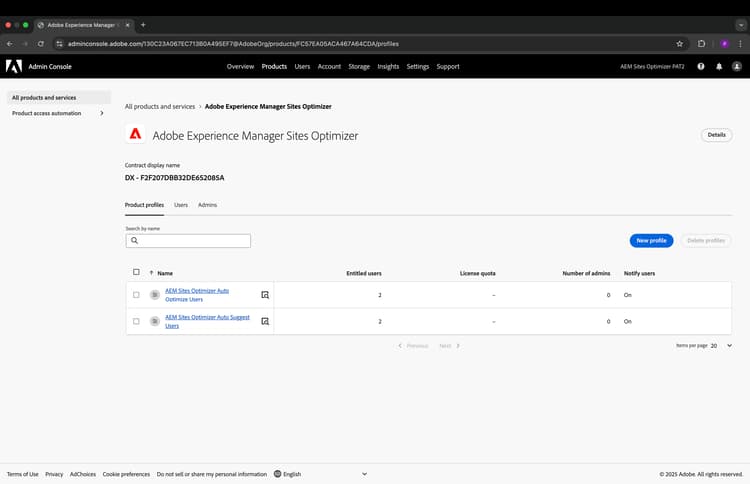Toggle the select-all checkbox in table header
This screenshot has height=484, width=750.
[x=136, y=272]
